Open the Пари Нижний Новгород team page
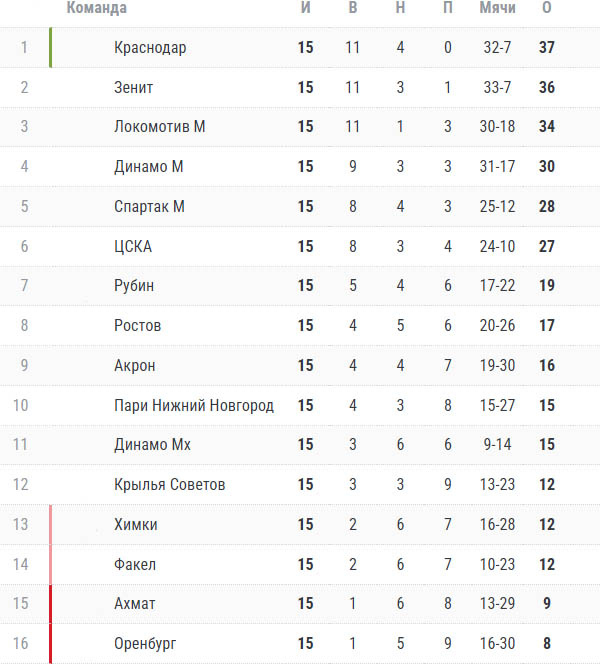 (x=194, y=405)
